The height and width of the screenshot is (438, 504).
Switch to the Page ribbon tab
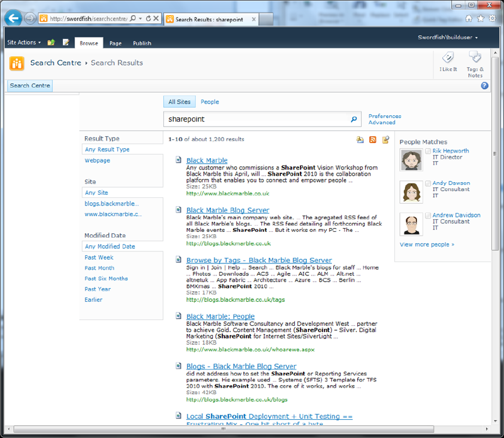point(115,43)
